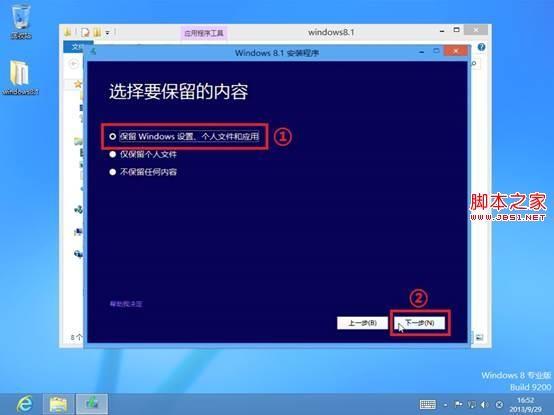Minimize the Windows 8.1 setup dialog
This screenshot has width=554, height=415.
tap(422, 52)
